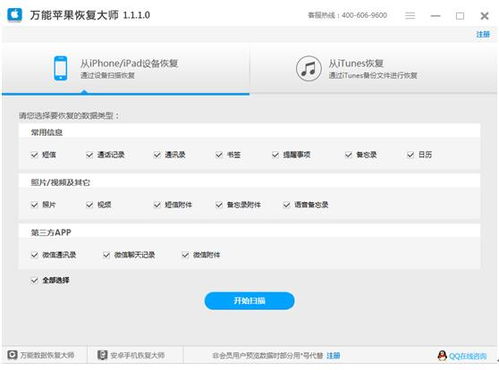The image size is (499, 370).
Task: Click the 请您选择要恢复的数据类型 prompt text
Action: [x=69, y=116]
